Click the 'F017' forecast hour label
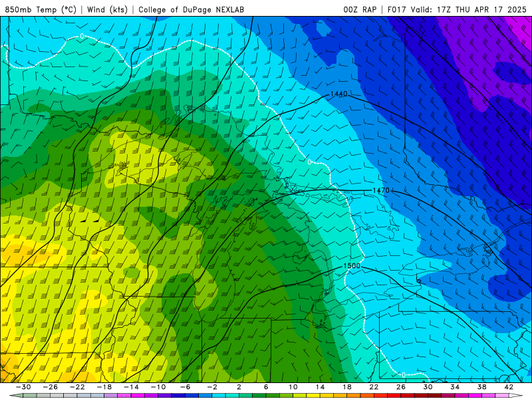The width and height of the screenshot is (532, 399). click(397, 9)
